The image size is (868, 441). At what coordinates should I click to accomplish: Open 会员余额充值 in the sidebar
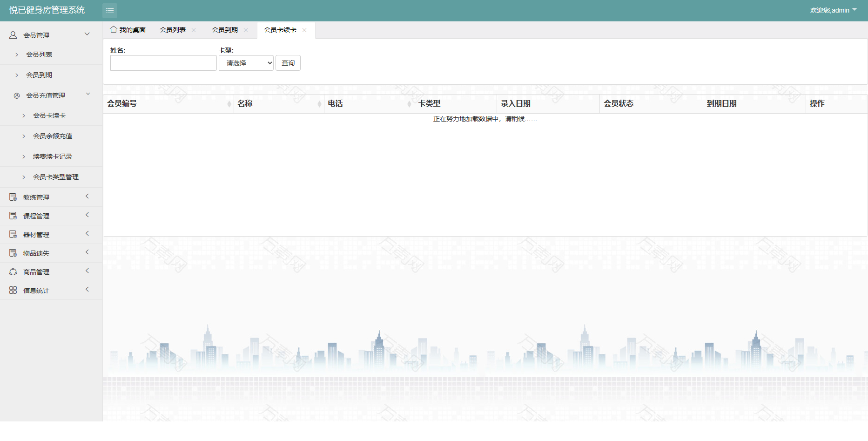53,136
